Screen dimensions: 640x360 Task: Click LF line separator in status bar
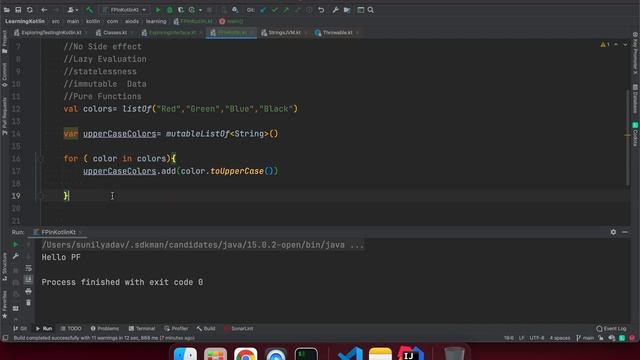coord(521,338)
